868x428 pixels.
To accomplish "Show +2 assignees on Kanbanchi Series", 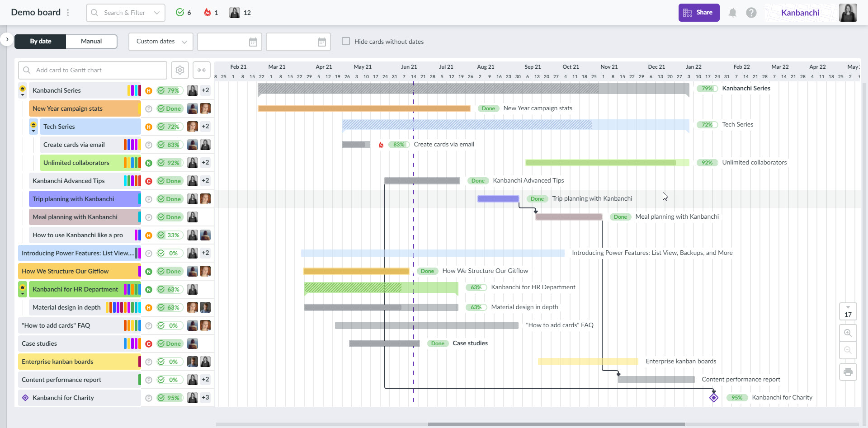I will click(205, 90).
